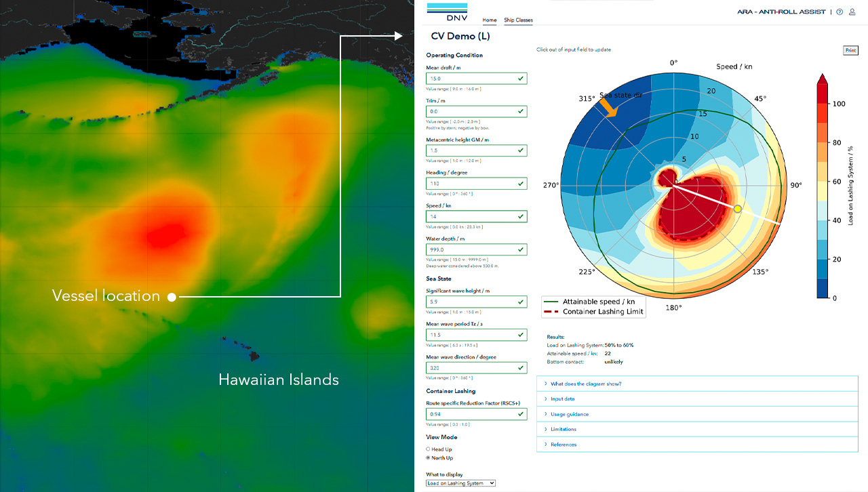Click the Load on Lashing System color scale
This screenshot has width=868, height=492.
(822, 186)
